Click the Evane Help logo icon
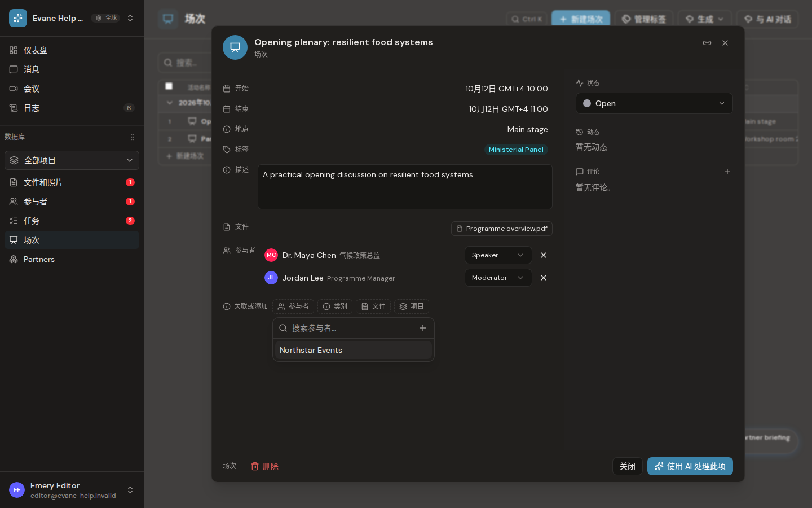 coord(18,18)
